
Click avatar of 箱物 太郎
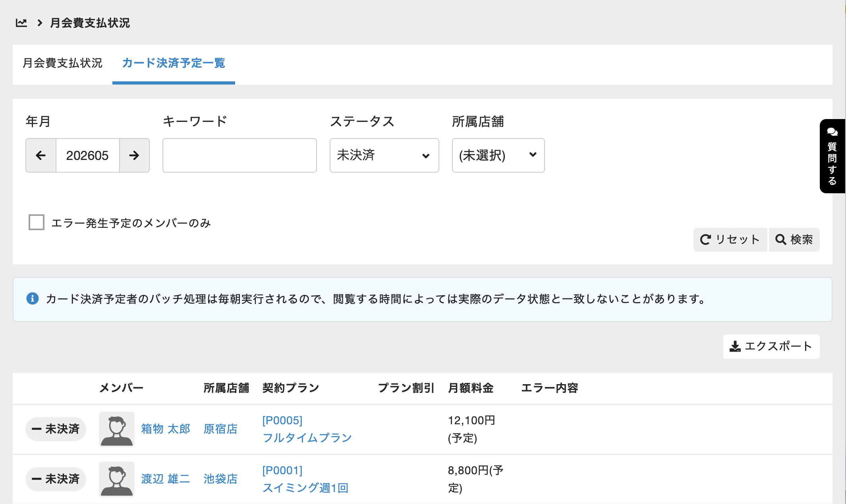[117, 429]
